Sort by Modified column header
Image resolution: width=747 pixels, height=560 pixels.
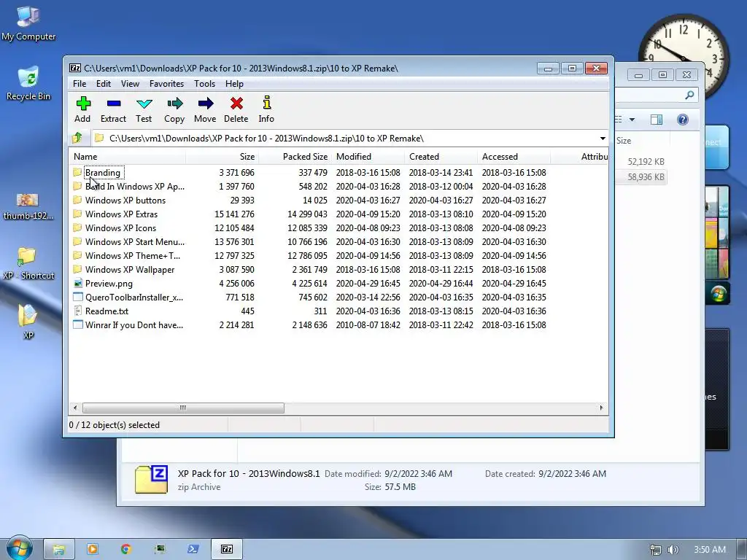(368, 157)
